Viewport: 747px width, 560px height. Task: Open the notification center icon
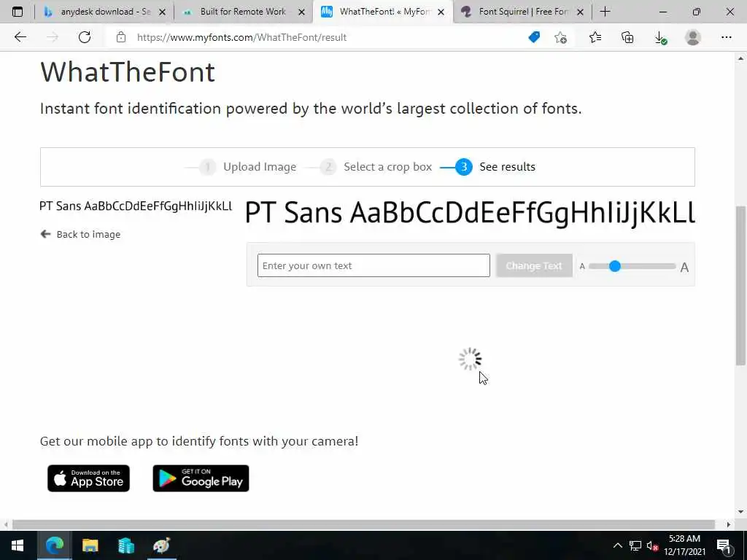pos(724,545)
